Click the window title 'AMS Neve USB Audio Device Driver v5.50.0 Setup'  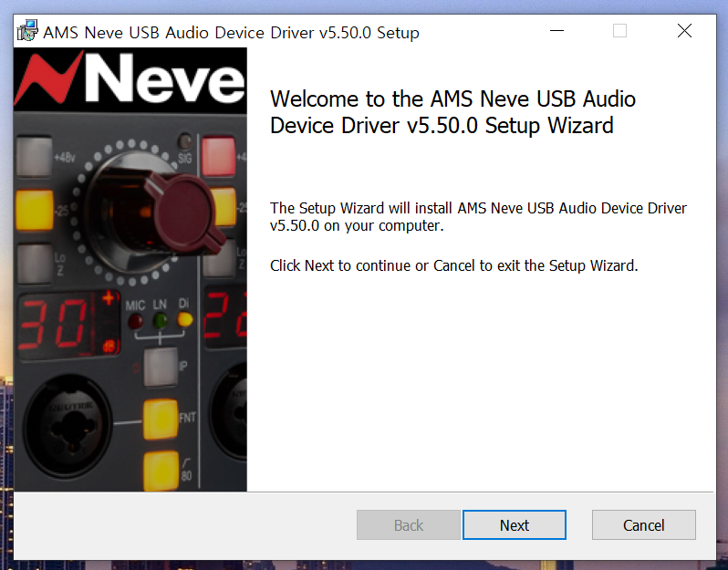pos(231,33)
